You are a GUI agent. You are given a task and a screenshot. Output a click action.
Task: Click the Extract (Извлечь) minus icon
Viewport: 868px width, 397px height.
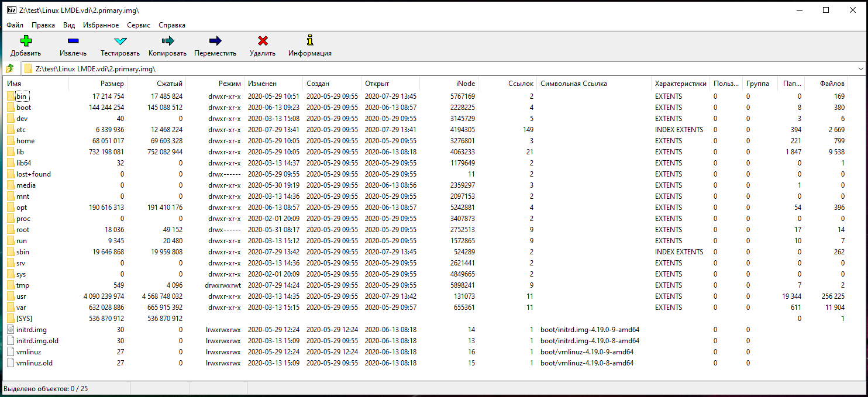tap(73, 41)
